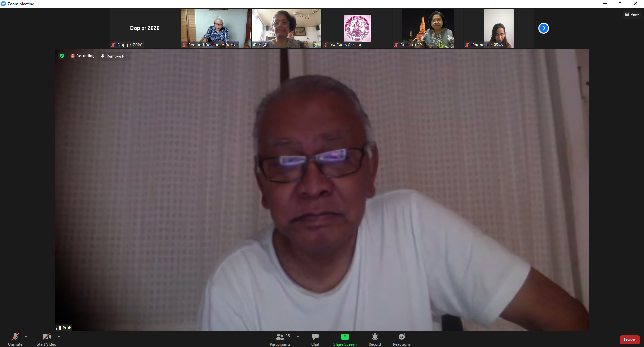Select the iPad (4) video thumbnail
644x347 pixels.
pyautogui.click(x=286, y=28)
